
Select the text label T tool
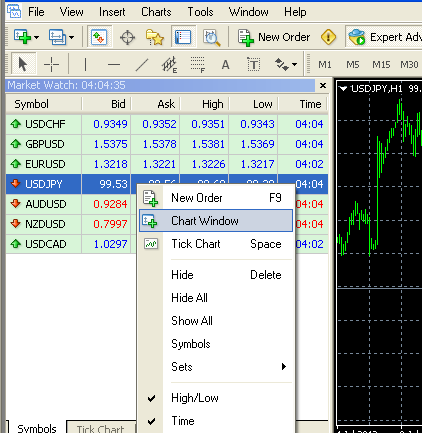pyautogui.click(x=254, y=64)
